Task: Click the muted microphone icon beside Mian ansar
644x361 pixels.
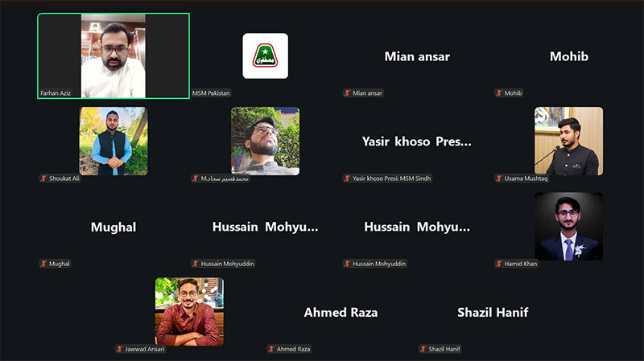Action: (347, 93)
